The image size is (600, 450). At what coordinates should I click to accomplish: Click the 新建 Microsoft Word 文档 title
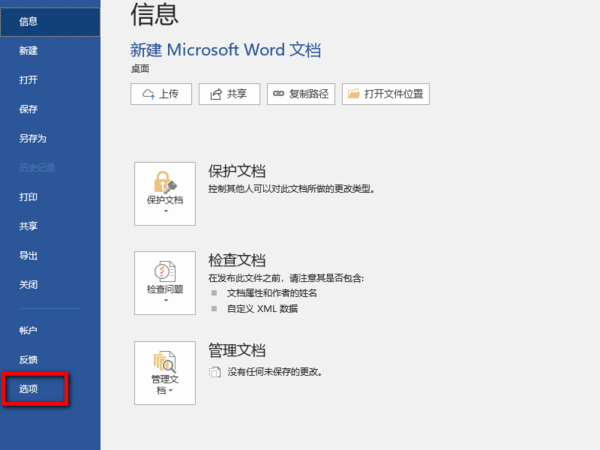(x=226, y=50)
